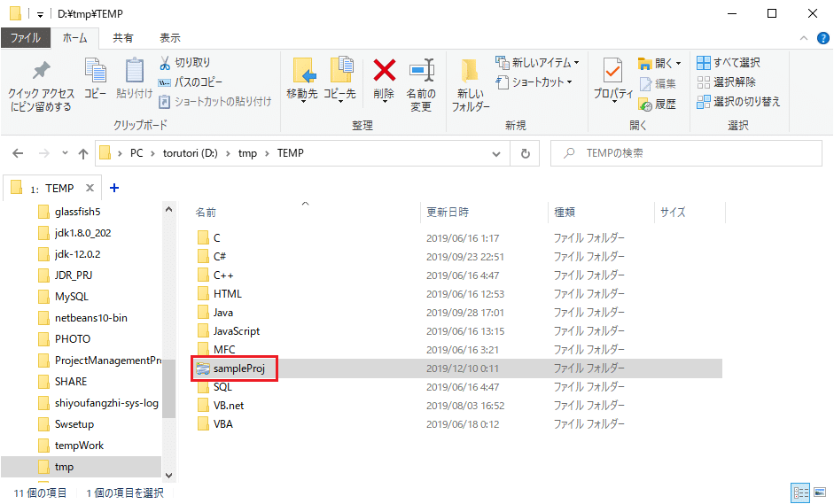
Task: Click the Paste (貼り付け) clipboard icon
Action: tap(135, 70)
